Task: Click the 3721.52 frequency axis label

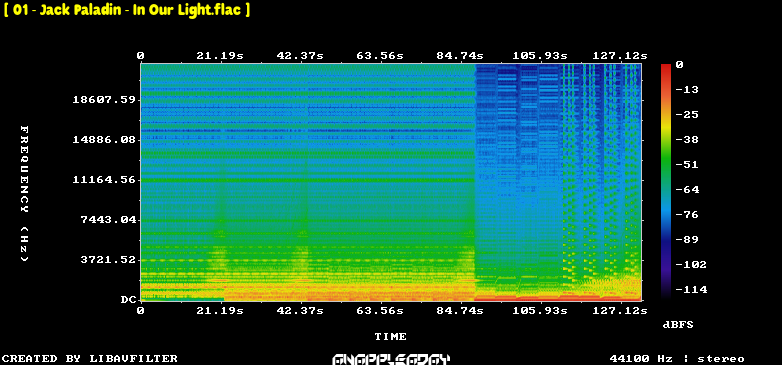Action: (108, 259)
